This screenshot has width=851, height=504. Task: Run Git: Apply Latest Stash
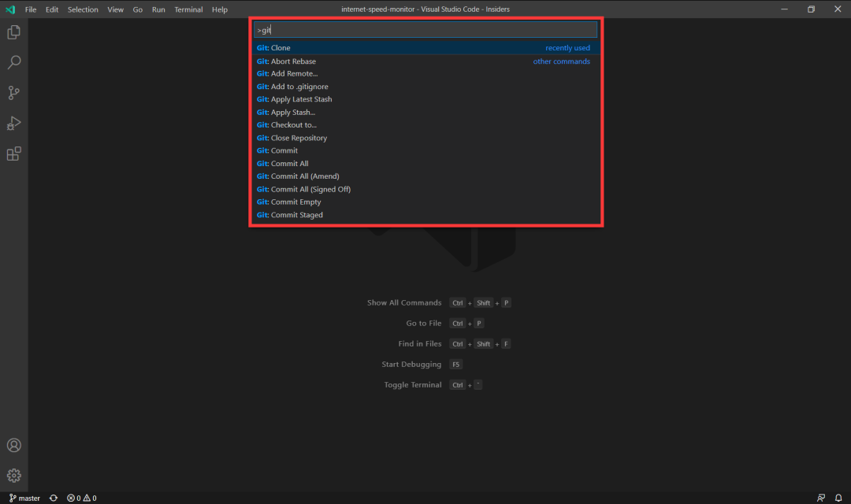click(x=425, y=99)
